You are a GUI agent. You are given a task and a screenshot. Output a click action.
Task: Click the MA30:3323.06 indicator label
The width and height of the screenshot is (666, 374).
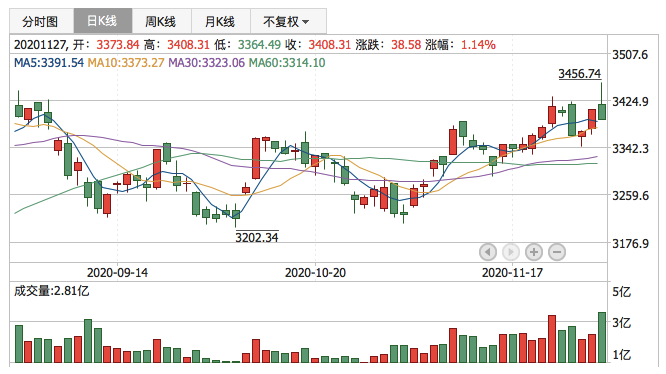tap(206, 63)
